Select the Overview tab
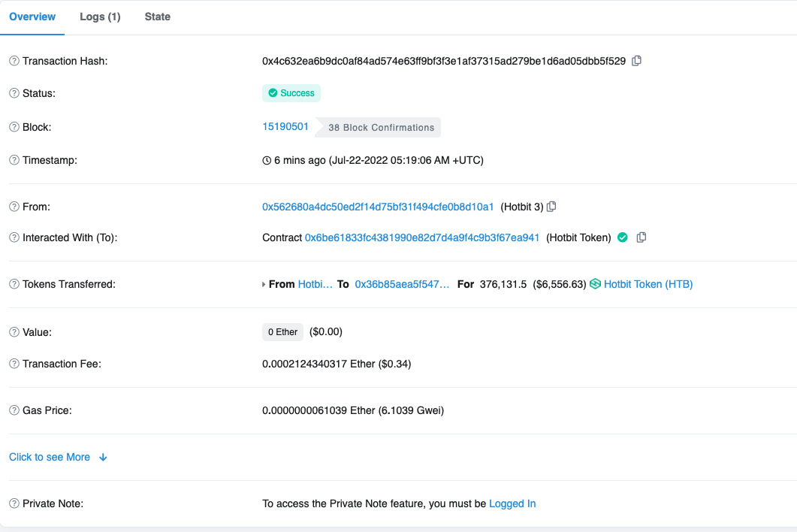Screen dimensions: 797x532 click(x=32, y=17)
